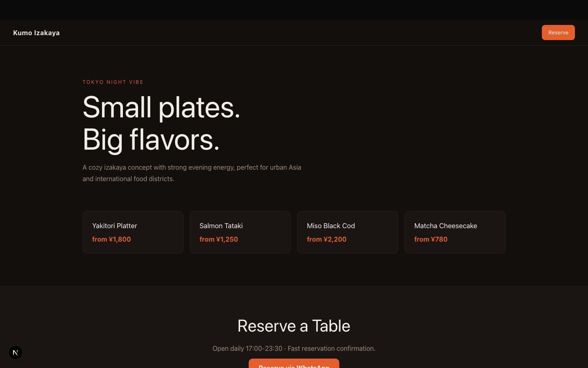This screenshot has height=368, width=588.
Task: Click the 'from ¥1,250' price
Action: [x=218, y=239]
